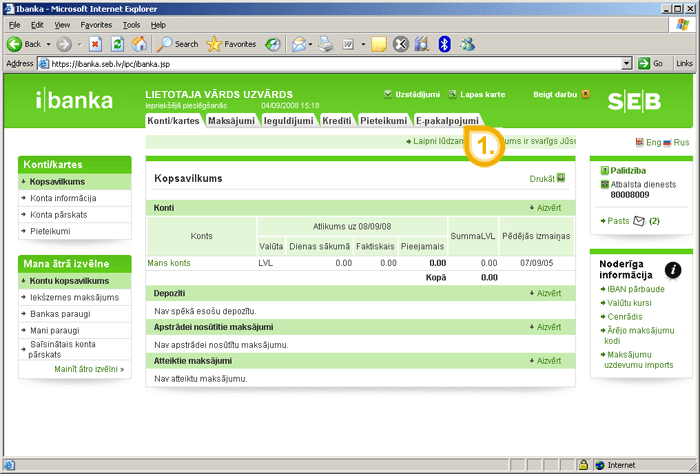700x474 pixels.
Task: Open the Favorites toolbar button
Action: 231,44
